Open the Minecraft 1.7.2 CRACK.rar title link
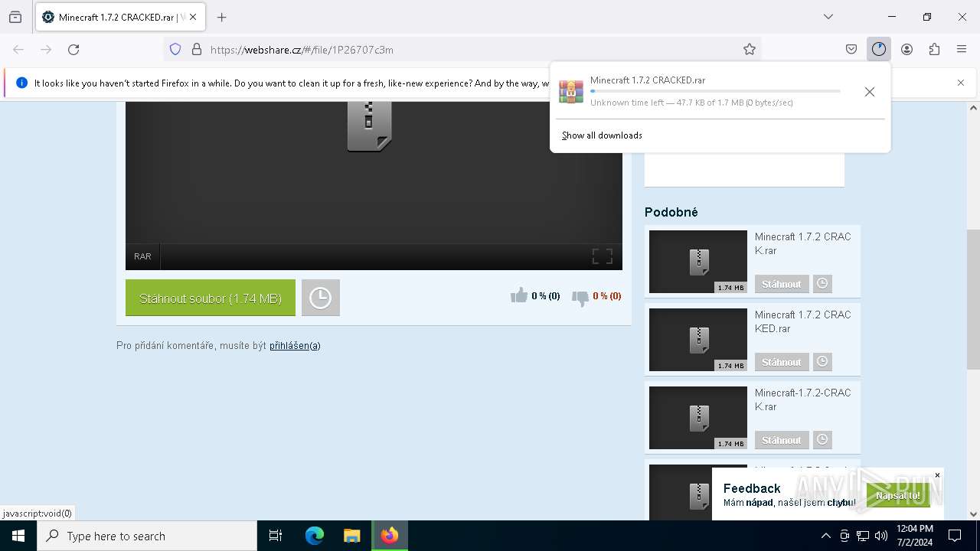The height and width of the screenshot is (551, 980). (x=803, y=243)
